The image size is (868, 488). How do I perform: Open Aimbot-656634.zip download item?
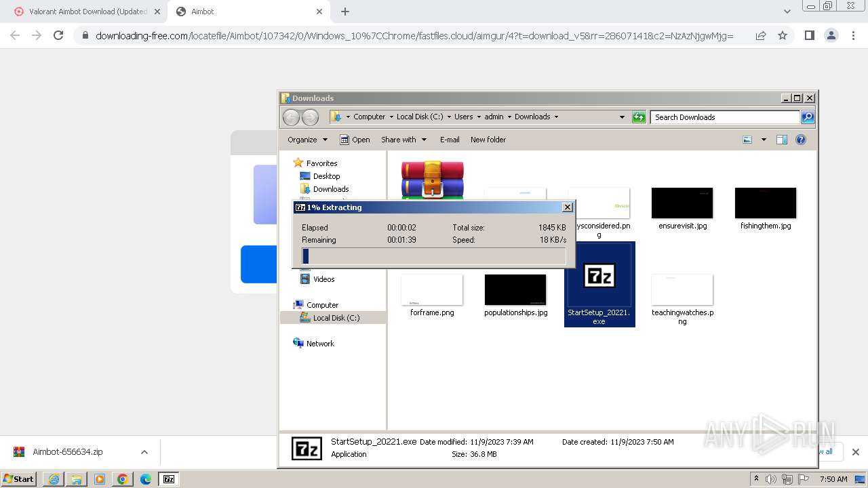tap(68, 452)
